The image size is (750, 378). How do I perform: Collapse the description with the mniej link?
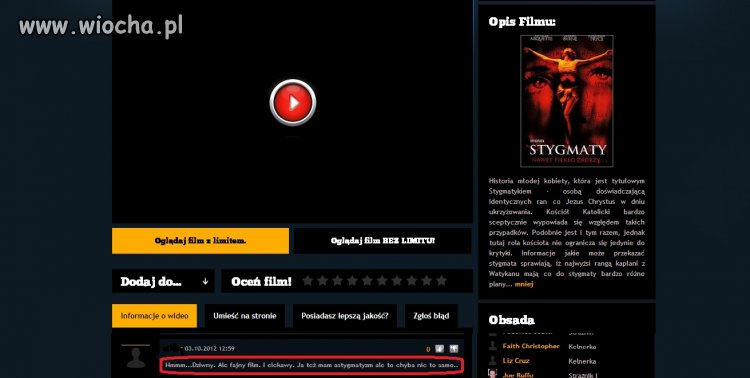(x=524, y=284)
